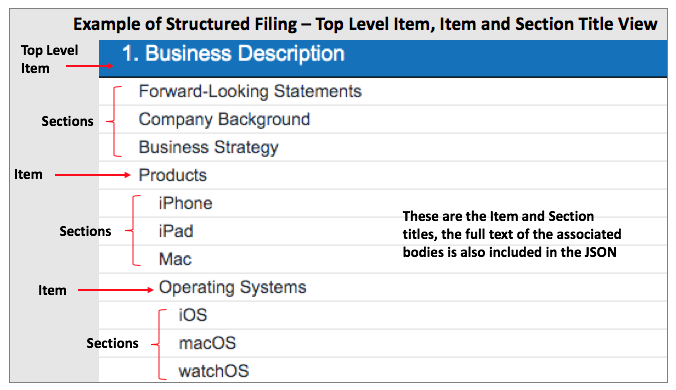Viewport: 676px width, 390px height.
Task: Open the iPad section
Action: tap(176, 231)
